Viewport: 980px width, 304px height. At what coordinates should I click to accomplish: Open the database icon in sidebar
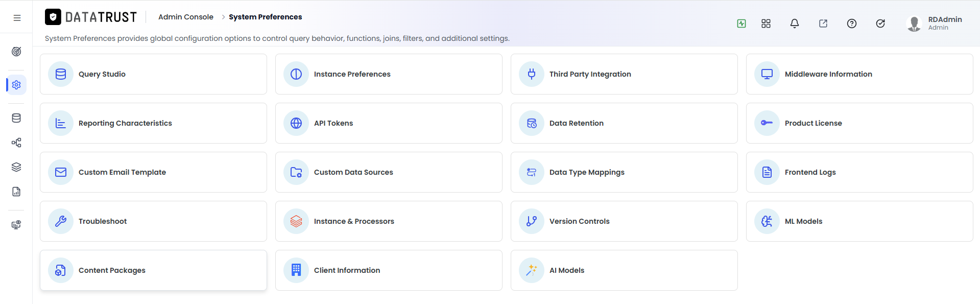(x=16, y=118)
